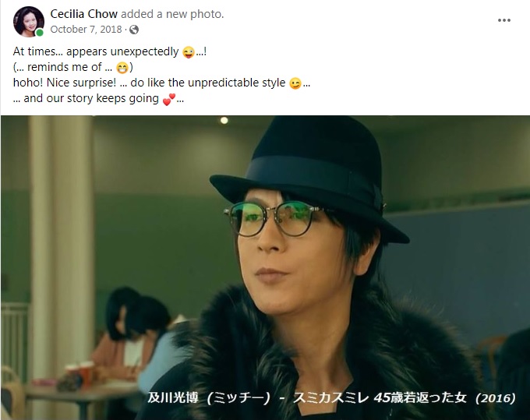Click the grinning emoji after 'reminds me of'
Viewport: 530px width, 420px height.
tap(122, 68)
